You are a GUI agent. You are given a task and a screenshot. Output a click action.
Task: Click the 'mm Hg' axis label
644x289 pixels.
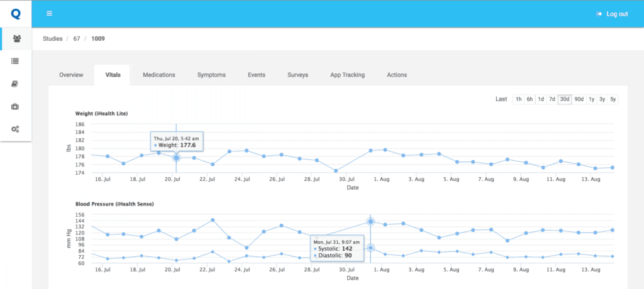point(69,239)
